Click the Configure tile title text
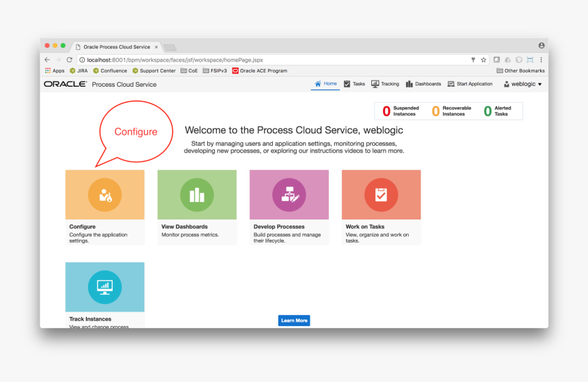The image size is (588, 382). 82,227
